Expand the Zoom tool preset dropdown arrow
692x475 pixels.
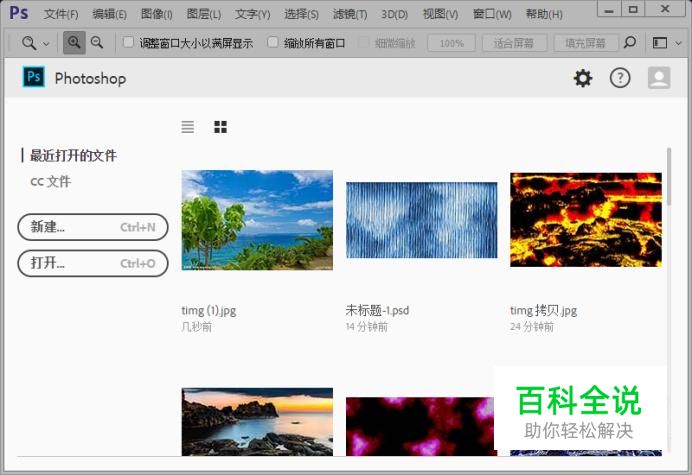[46, 44]
